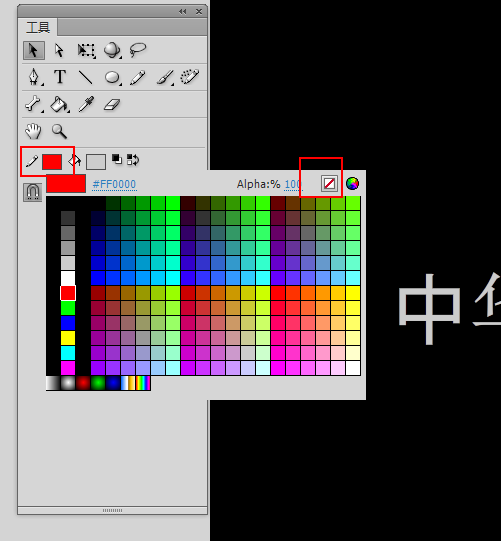501x541 pixels.
Task: Select the Text tool
Action: click(60, 77)
